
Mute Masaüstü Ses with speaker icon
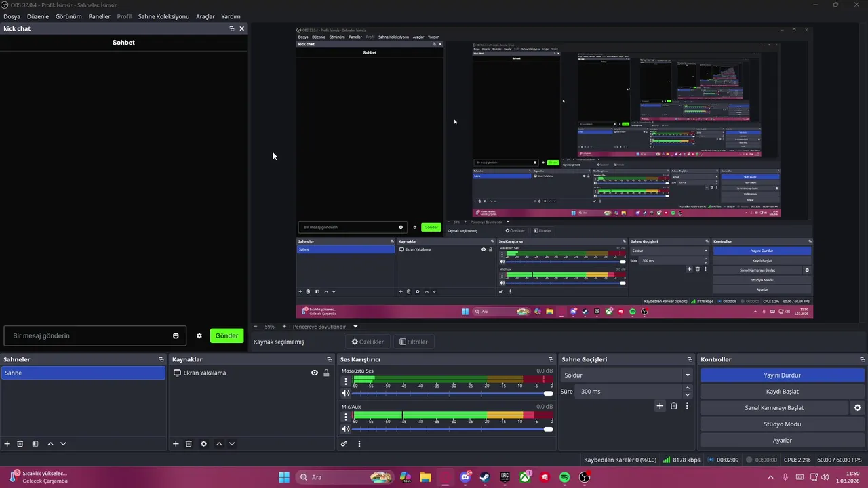click(346, 393)
